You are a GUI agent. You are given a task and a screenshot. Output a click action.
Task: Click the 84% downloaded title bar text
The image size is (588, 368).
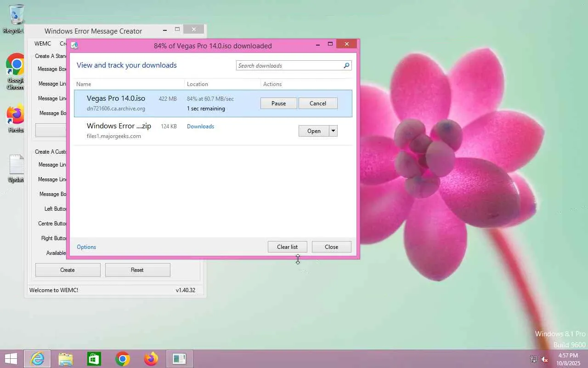213,46
